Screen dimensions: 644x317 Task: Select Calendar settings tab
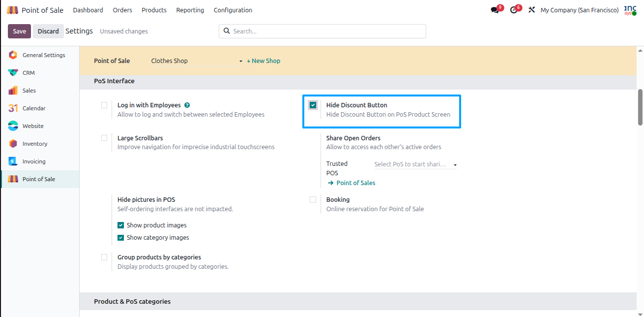(40, 108)
